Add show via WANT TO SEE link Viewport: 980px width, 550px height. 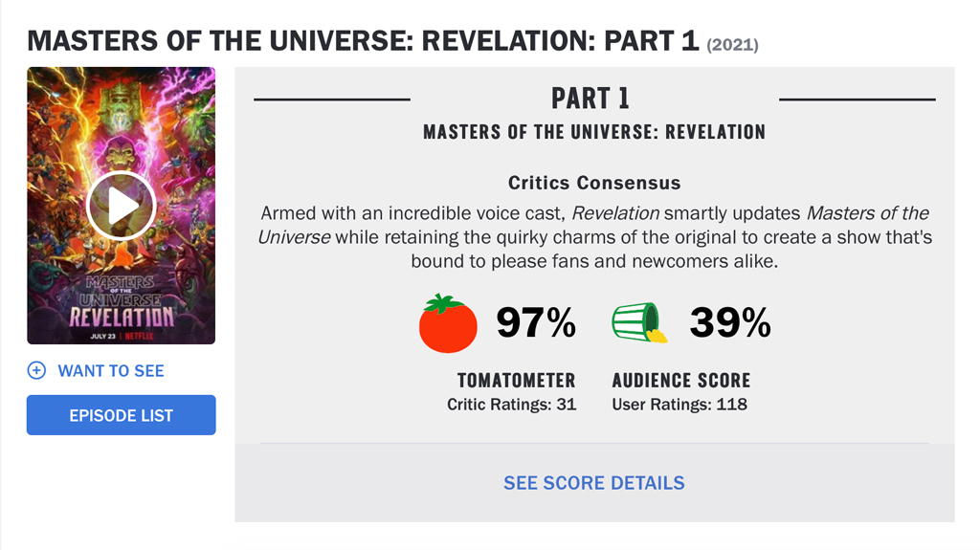(111, 370)
